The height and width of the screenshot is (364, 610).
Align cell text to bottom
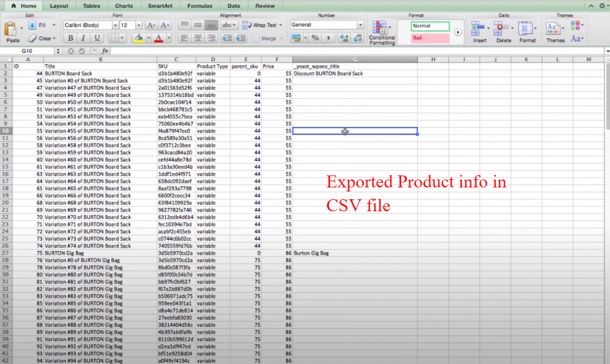(211, 26)
